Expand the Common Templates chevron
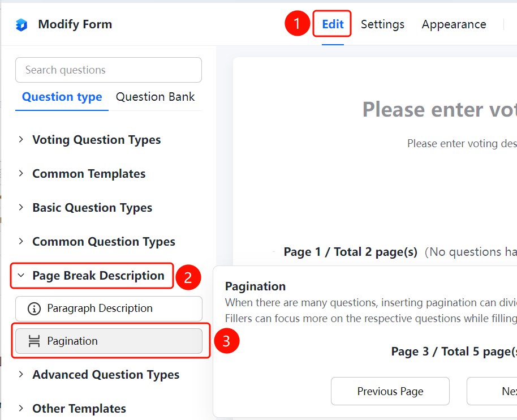This screenshot has height=420, width=517. [21, 174]
